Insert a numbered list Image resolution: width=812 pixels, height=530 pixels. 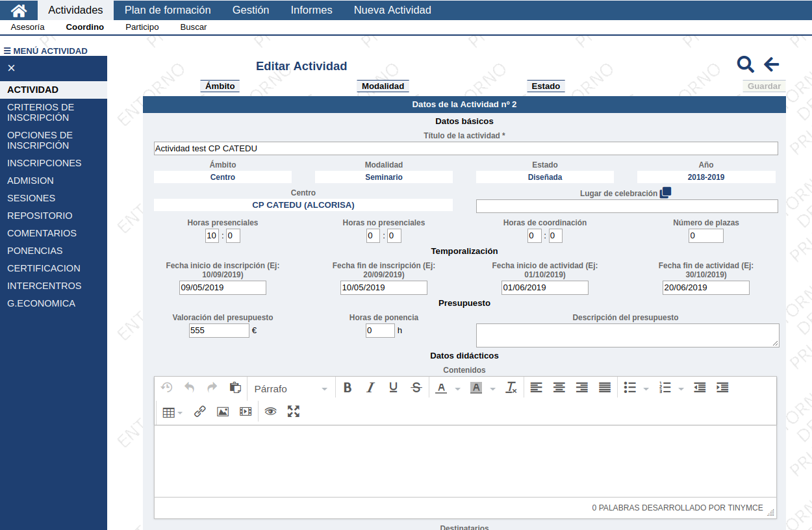pos(665,388)
